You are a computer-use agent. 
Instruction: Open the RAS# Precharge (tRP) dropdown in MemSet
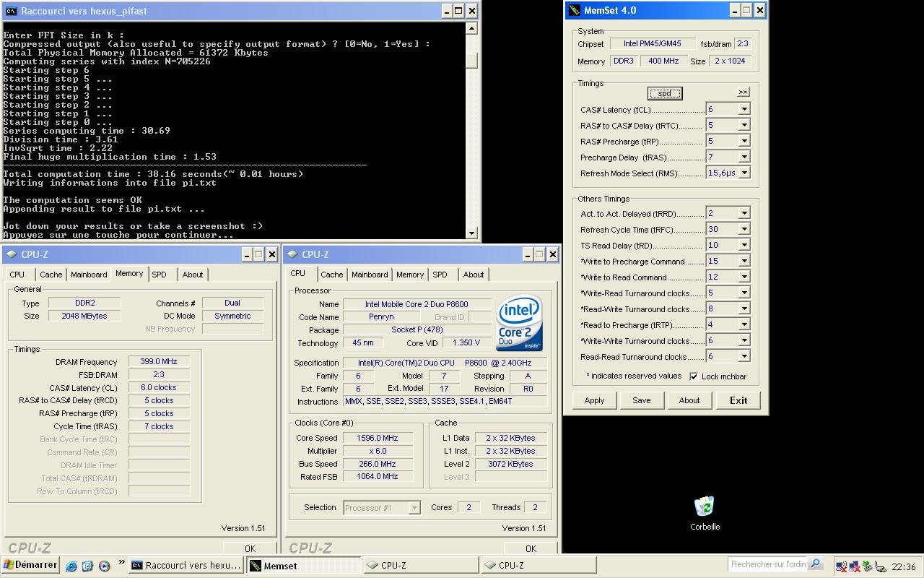(744, 141)
